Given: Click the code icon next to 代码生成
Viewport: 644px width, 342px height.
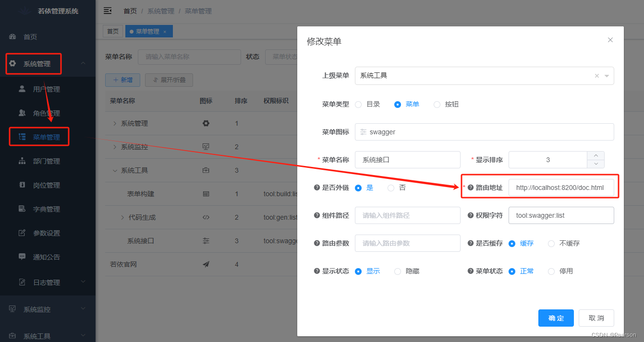Looking at the screenshot, I should (206, 217).
